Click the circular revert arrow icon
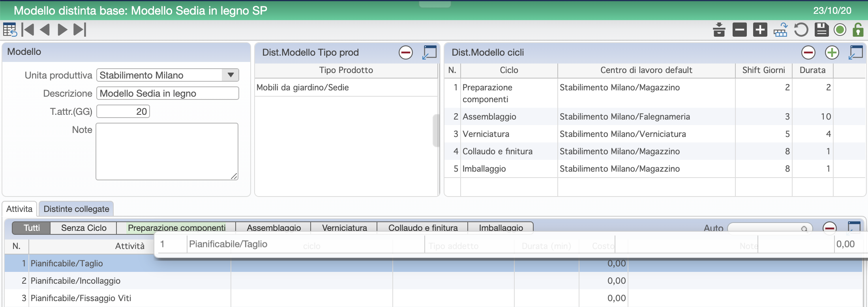 tap(801, 30)
